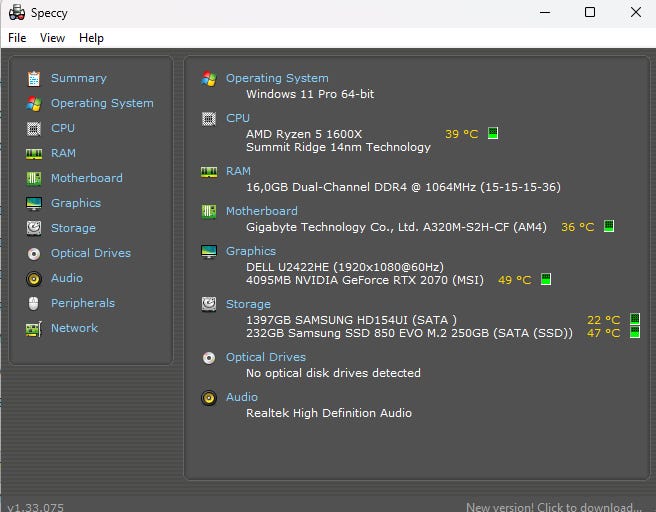This screenshot has height=512, width=656.
Task: Click the temperature indicator beside HDD 22 °C
Action: (635, 319)
